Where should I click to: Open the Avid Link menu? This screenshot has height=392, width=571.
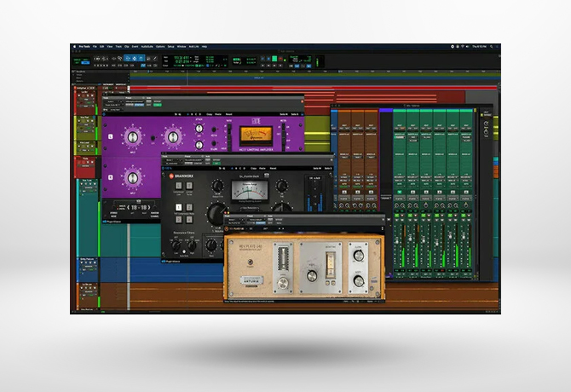(x=193, y=47)
